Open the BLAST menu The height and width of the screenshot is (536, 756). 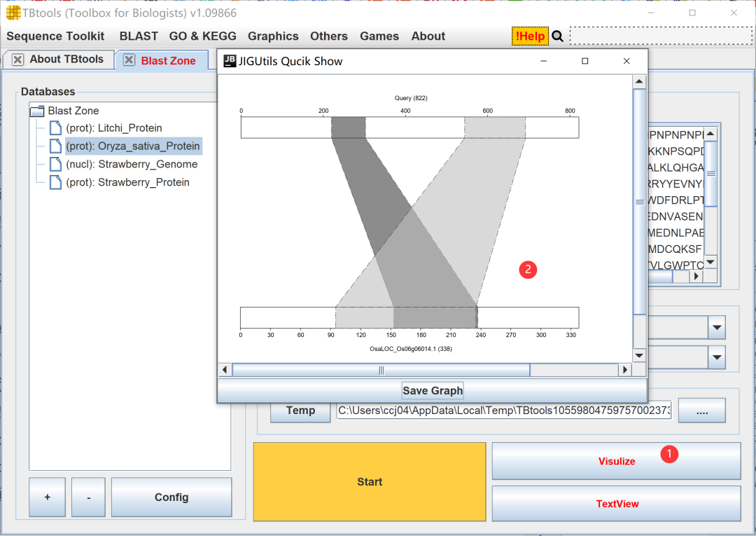tap(139, 36)
